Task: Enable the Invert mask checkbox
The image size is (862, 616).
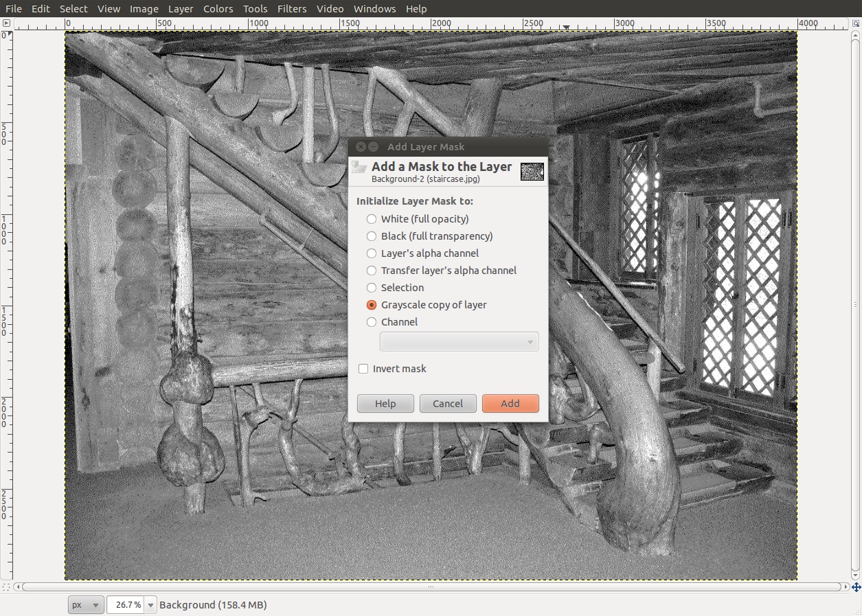Action: [363, 369]
